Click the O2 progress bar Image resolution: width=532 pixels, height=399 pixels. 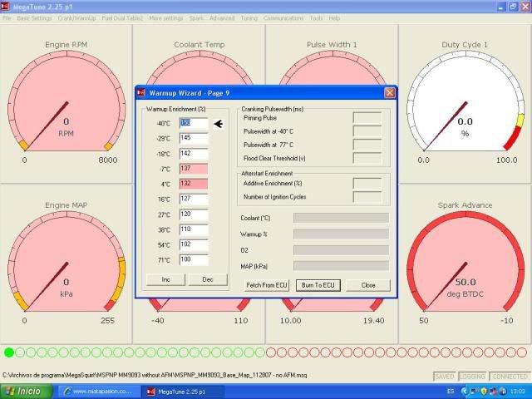(341, 250)
